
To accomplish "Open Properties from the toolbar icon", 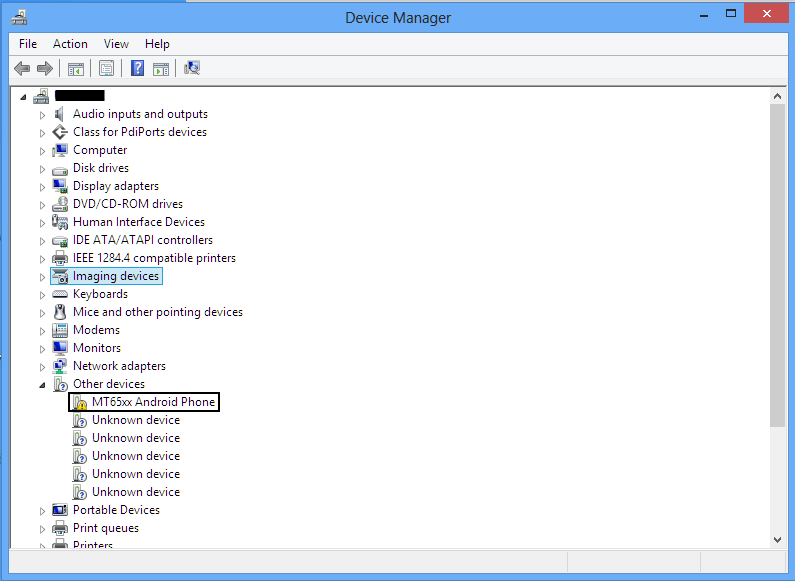I will [x=106, y=68].
